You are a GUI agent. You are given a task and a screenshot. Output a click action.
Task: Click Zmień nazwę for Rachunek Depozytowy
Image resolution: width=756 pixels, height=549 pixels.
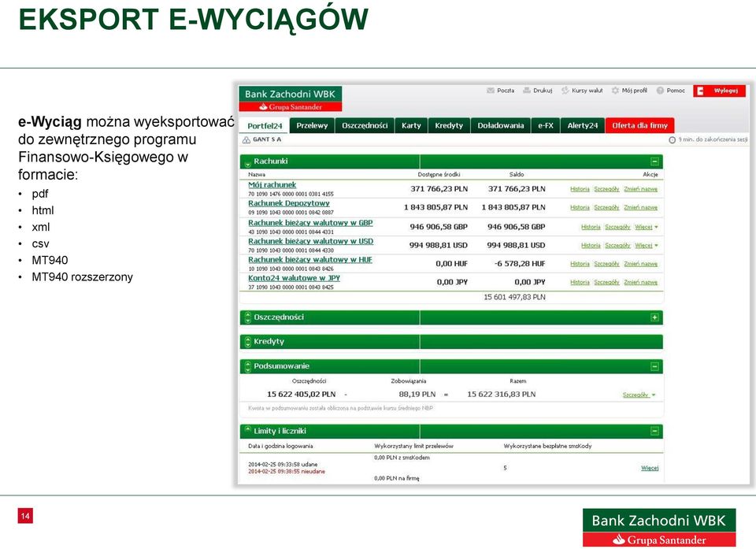(641, 207)
